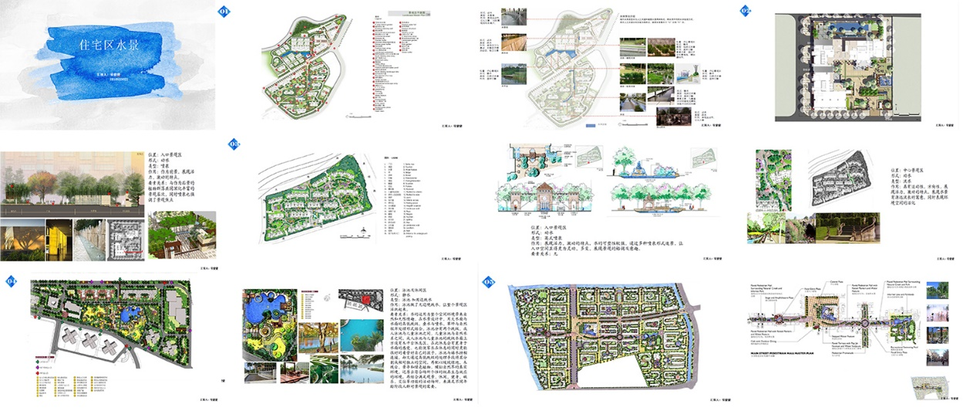Select the blue 03 section badge
Viewport: 980px width, 411px height.
pyautogui.click(x=234, y=144)
